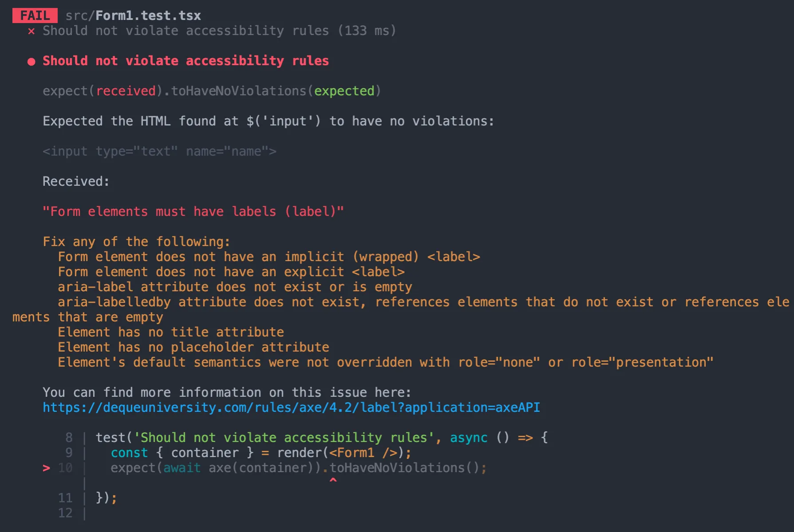Click the "Received:" label
794x532 pixels.
pyautogui.click(x=76, y=181)
